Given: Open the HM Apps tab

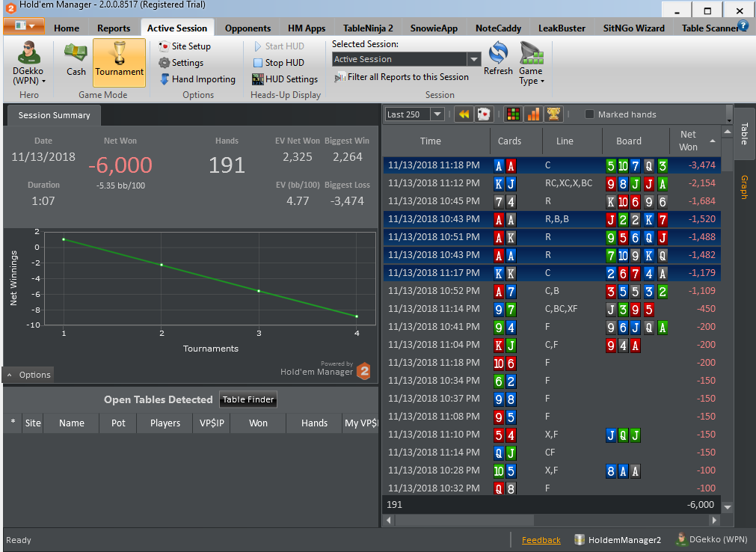Looking at the screenshot, I should point(307,28).
